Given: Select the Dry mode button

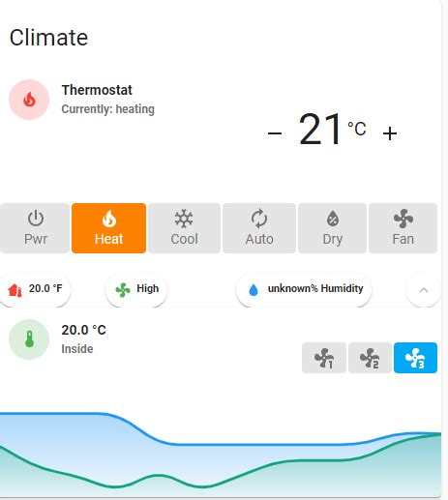Looking at the screenshot, I should click(x=332, y=228).
